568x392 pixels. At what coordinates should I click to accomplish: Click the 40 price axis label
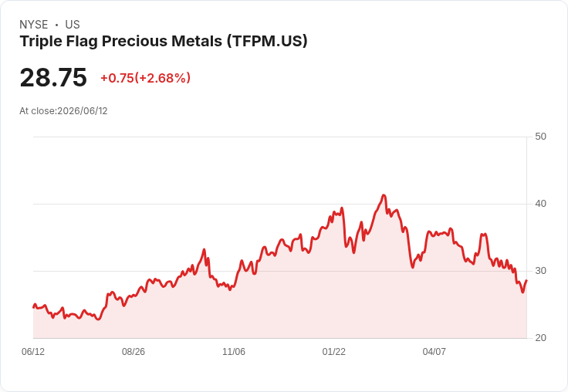tap(540, 204)
